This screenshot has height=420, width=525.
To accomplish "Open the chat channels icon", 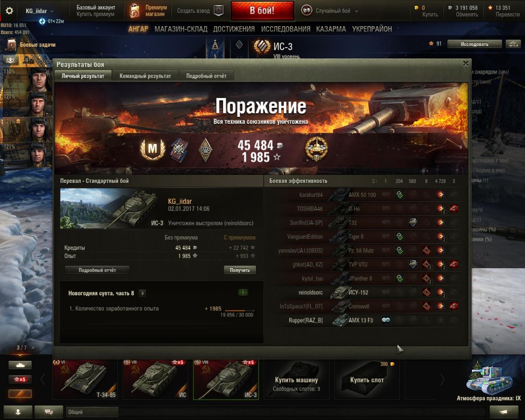I will (x=49, y=412).
